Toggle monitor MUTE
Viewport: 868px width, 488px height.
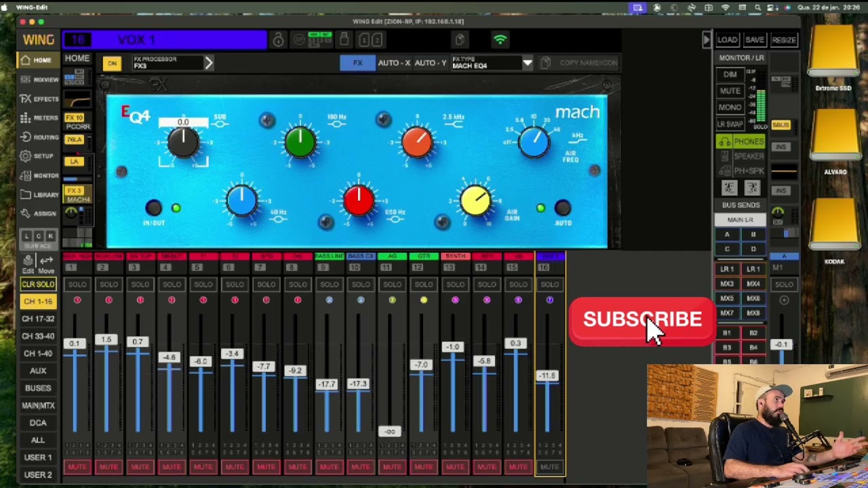[x=730, y=91]
